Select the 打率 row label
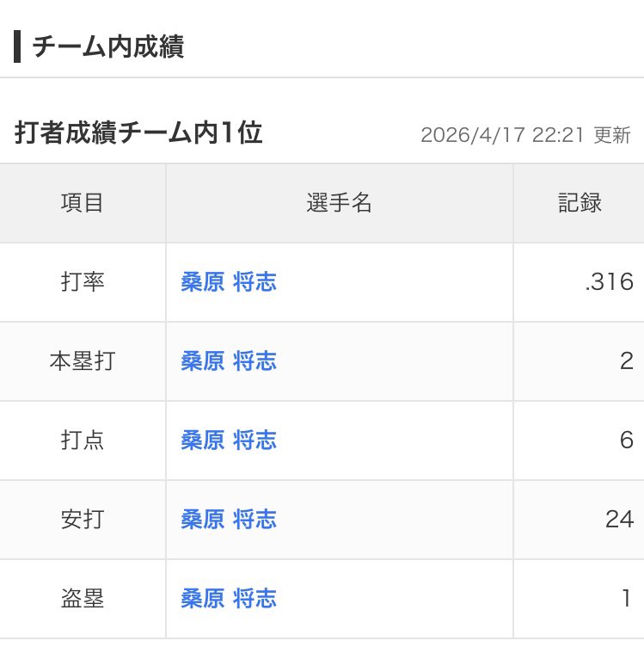The image size is (644, 653). [83, 282]
